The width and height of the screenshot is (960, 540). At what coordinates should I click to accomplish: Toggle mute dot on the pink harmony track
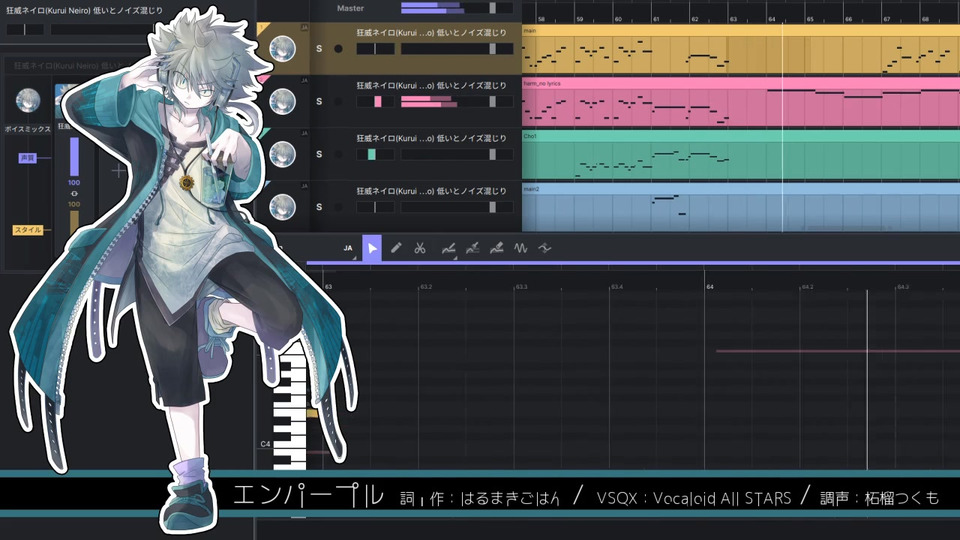pyautogui.click(x=338, y=101)
